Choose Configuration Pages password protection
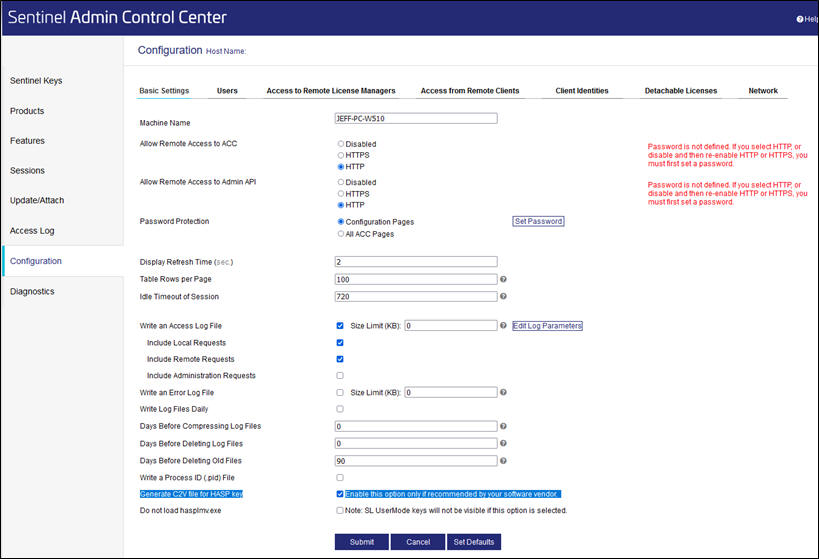The image size is (819, 559). click(341, 222)
